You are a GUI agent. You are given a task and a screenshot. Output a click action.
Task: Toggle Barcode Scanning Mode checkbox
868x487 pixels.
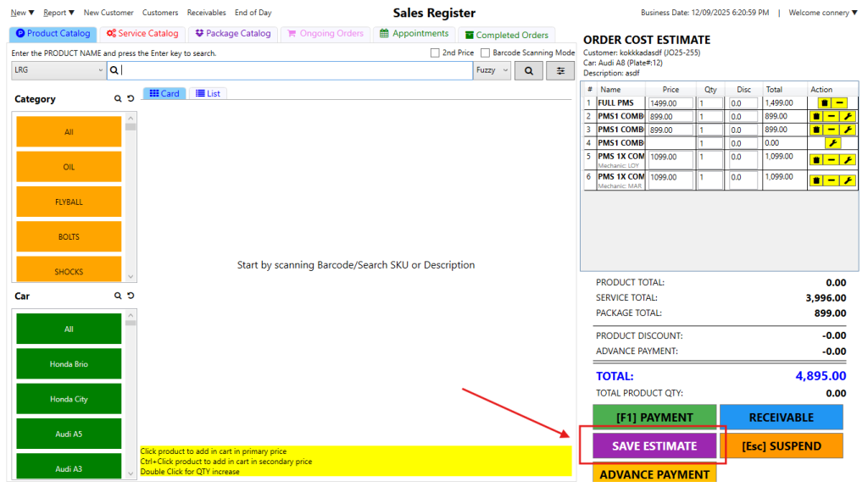pyautogui.click(x=485, y=53)
